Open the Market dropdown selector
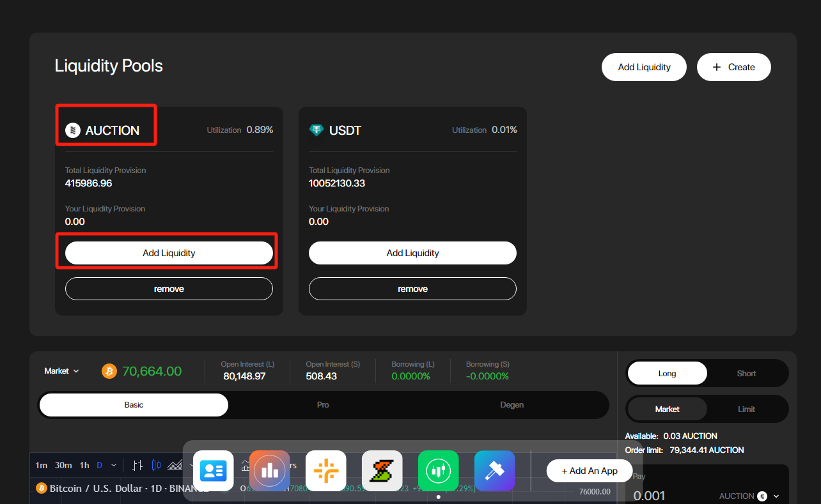Image resolution: width=821 pixels, height=504 pixels. coord(61,371)
